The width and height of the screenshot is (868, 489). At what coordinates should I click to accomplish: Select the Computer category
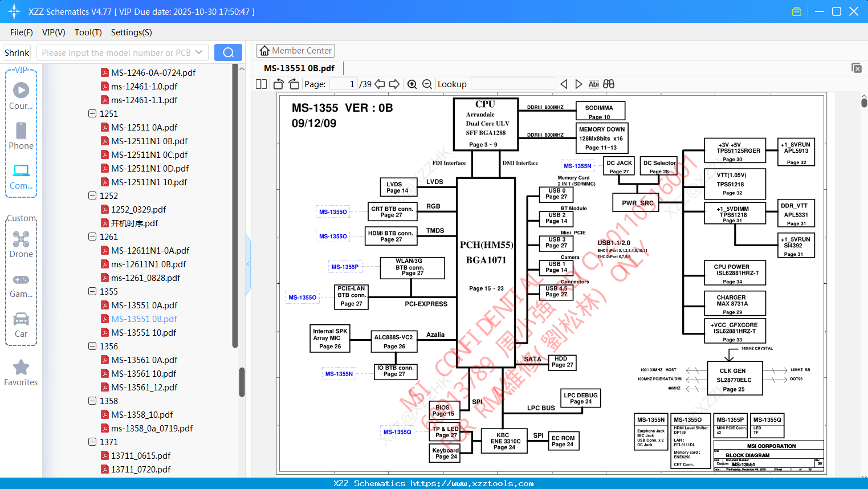point(21,176)
